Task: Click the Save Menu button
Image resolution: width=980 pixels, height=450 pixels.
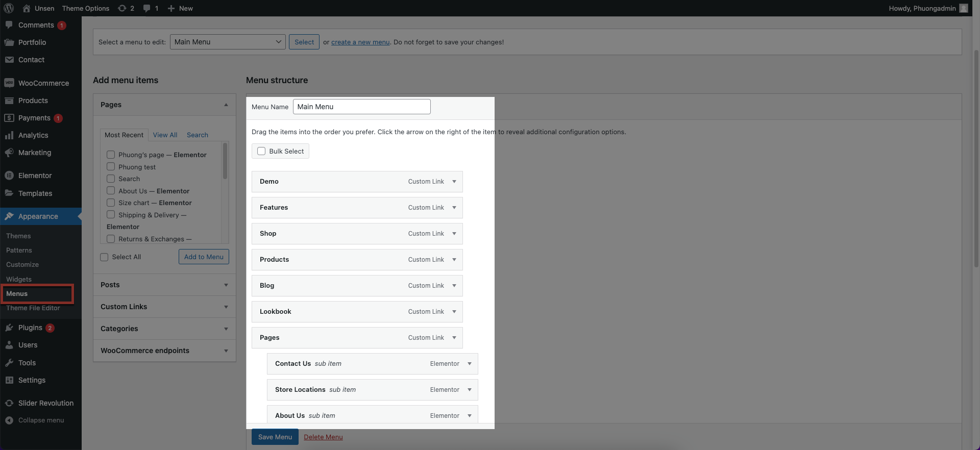Action: tap(275, 437)
